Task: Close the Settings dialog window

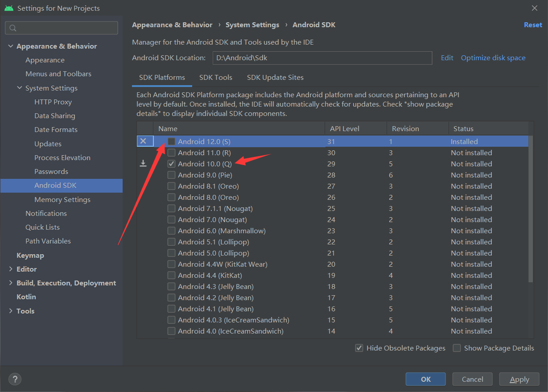Action: (x=535, y=8)
